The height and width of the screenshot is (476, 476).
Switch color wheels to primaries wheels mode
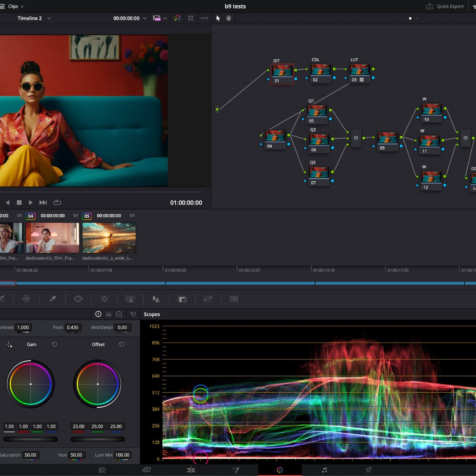[98, 314]
